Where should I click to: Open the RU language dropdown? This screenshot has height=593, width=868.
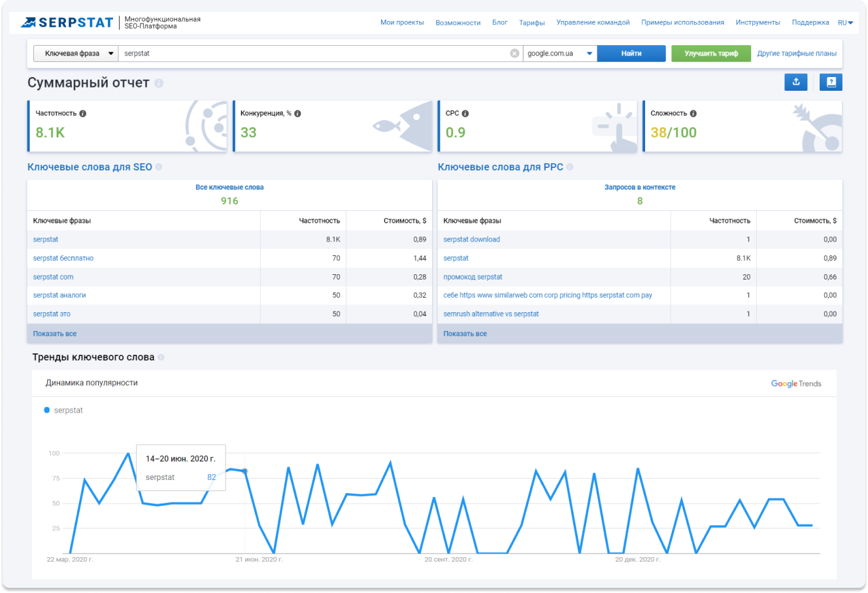click(846, 23)
